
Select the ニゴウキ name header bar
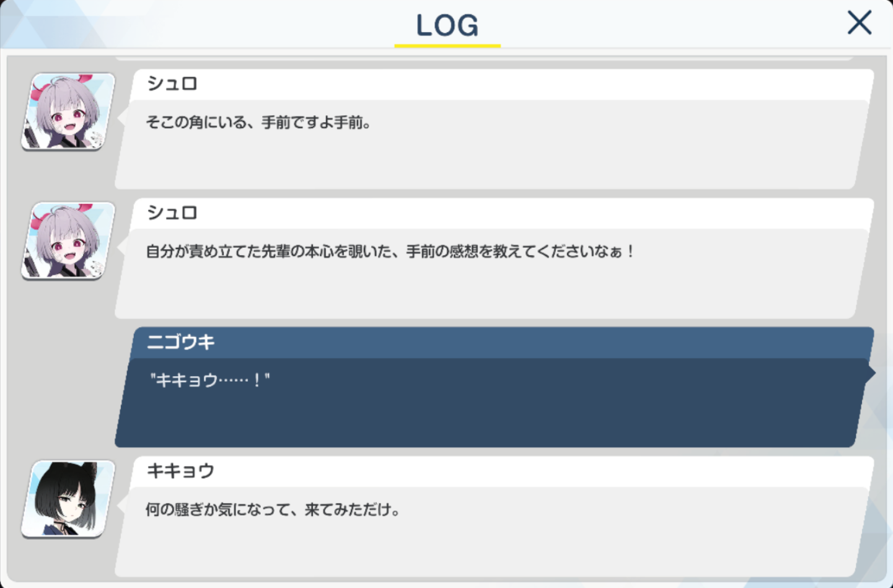point(503,342)
